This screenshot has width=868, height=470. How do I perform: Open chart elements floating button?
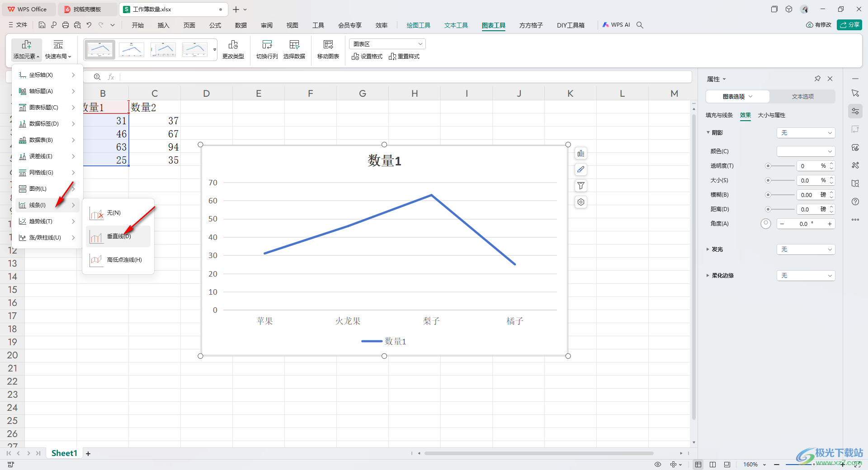(x=581, y=154)
